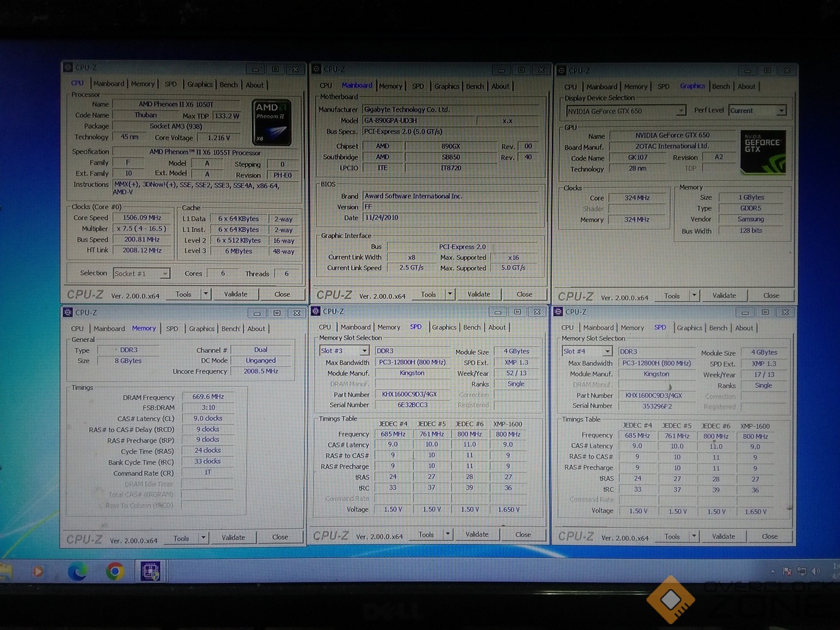Expand Tools arrow in Phenom CPU window
Screen dimensions: 840x630
[x=205, y=294]
